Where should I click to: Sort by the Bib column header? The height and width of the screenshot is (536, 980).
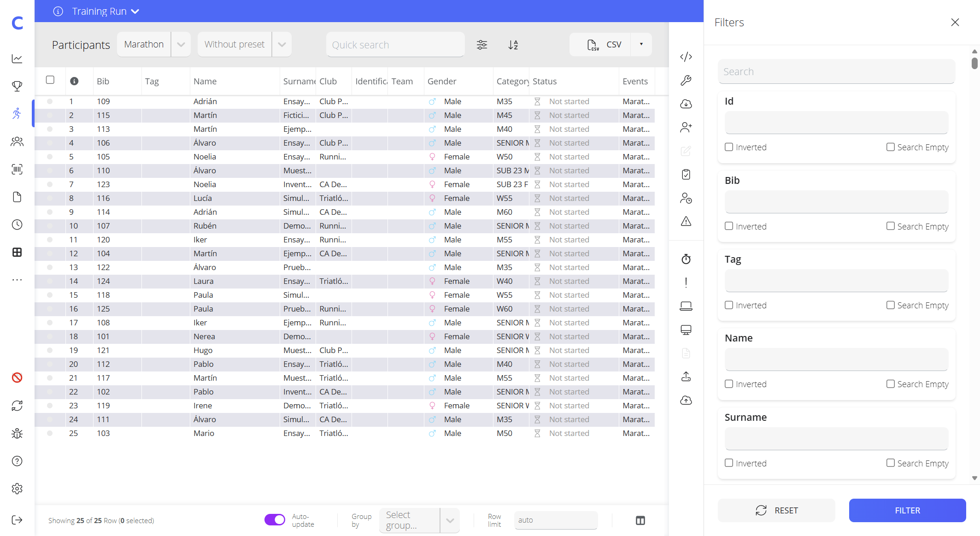point(103,81)
